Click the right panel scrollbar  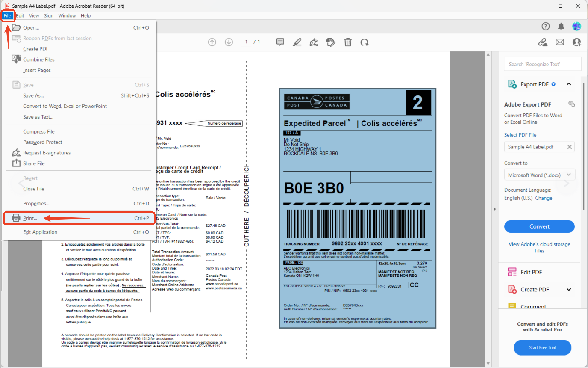point(583,145)
